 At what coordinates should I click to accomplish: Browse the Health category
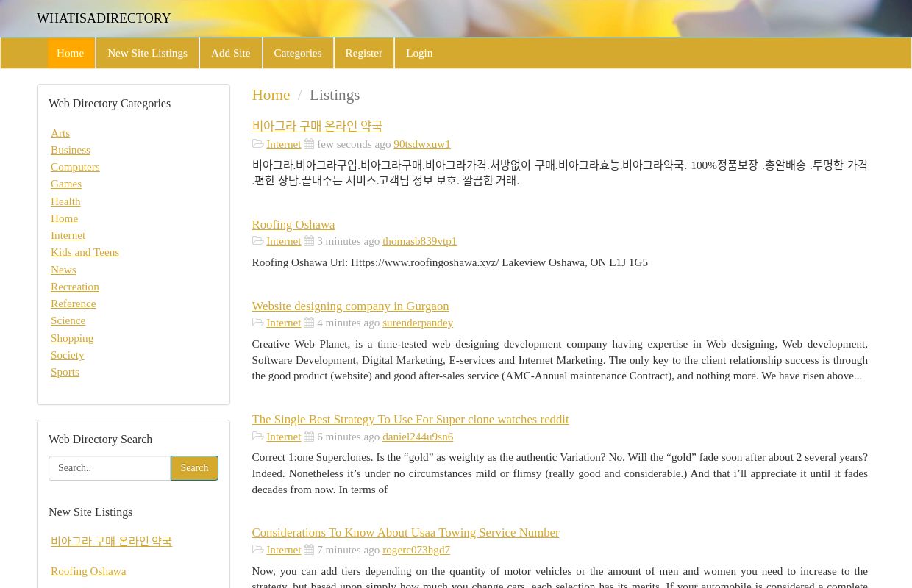pos(65,201)
